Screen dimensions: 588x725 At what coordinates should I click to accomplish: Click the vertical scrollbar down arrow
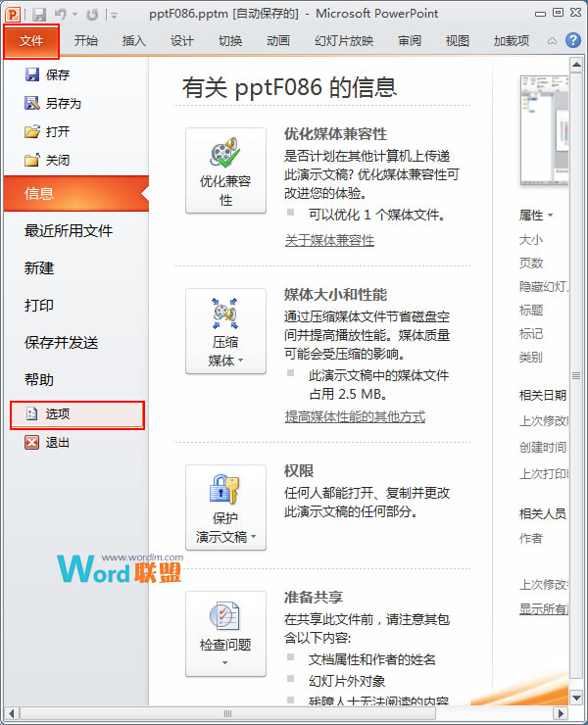[x=576, y=698]
